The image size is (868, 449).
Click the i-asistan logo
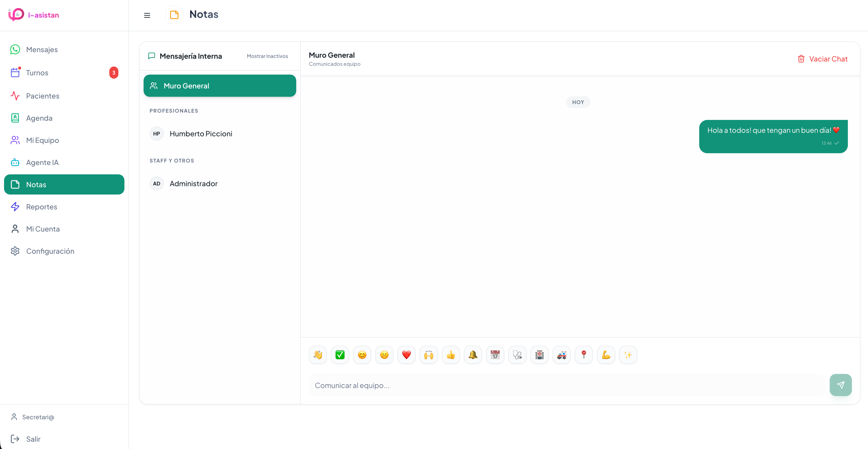click(33, 15)
